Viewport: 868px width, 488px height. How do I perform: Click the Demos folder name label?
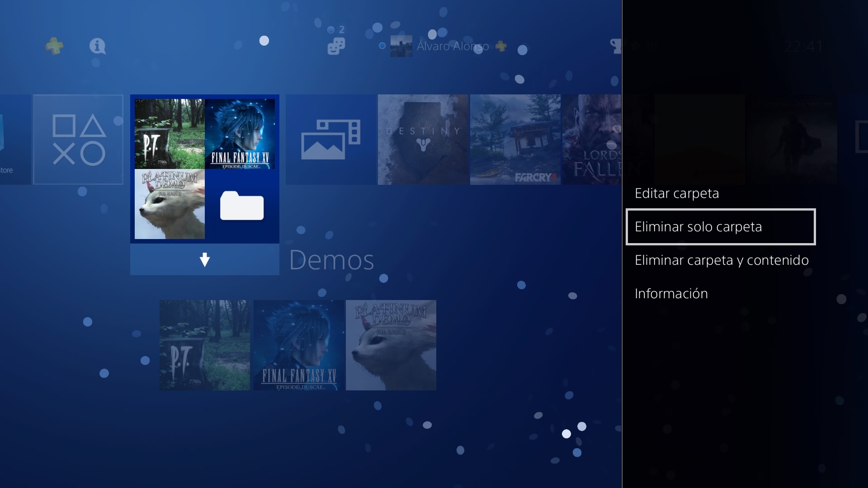point(331,260)
